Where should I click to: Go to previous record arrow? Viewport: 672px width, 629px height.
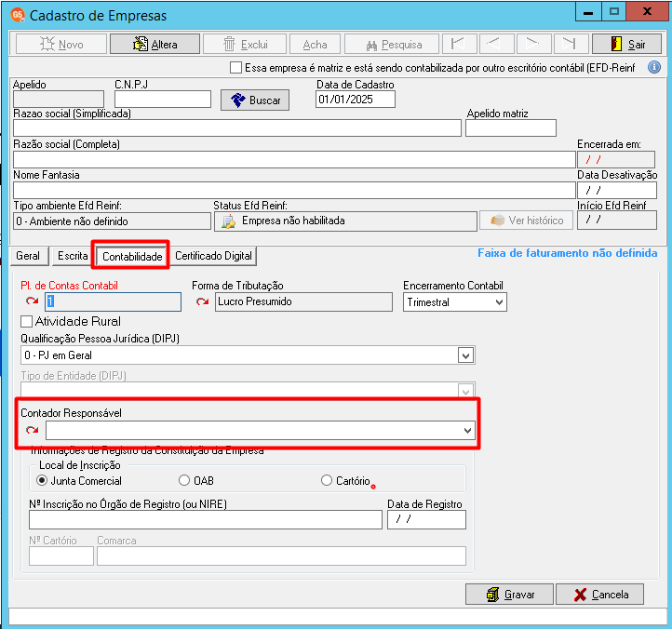point(495,44)
